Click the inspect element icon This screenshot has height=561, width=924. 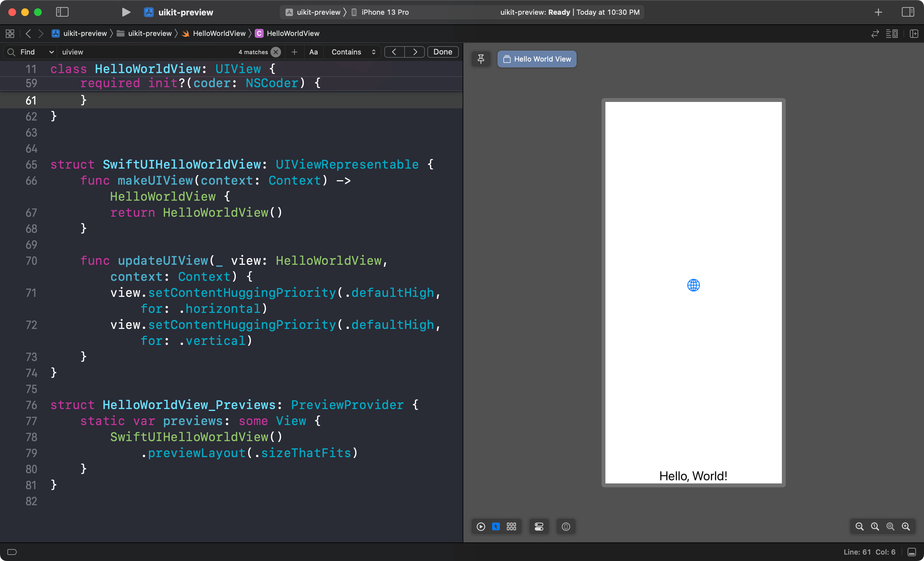[496, 527]
